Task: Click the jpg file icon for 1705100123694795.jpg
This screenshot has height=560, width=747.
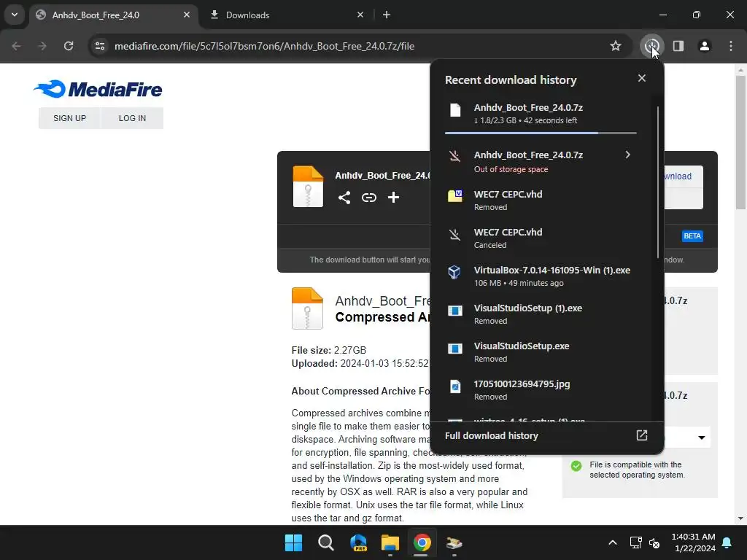Action: (x=455, y=386)
